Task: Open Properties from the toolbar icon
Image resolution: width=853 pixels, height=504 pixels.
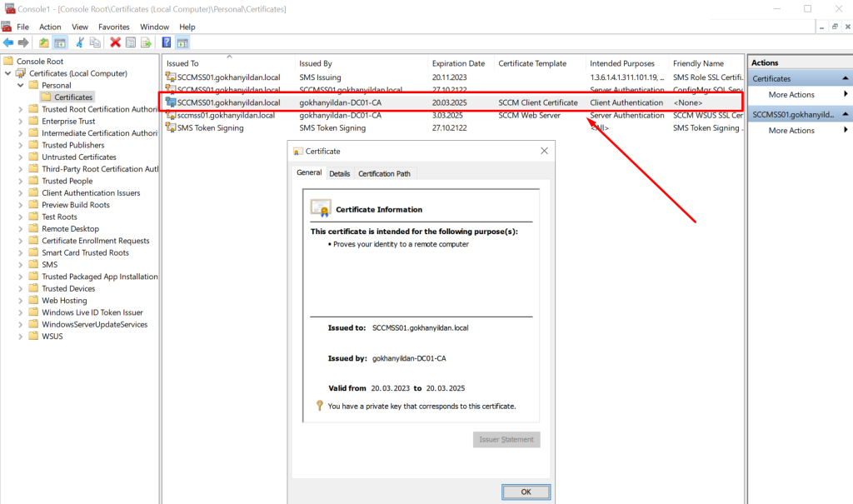Action: click(x=131, y=42)
